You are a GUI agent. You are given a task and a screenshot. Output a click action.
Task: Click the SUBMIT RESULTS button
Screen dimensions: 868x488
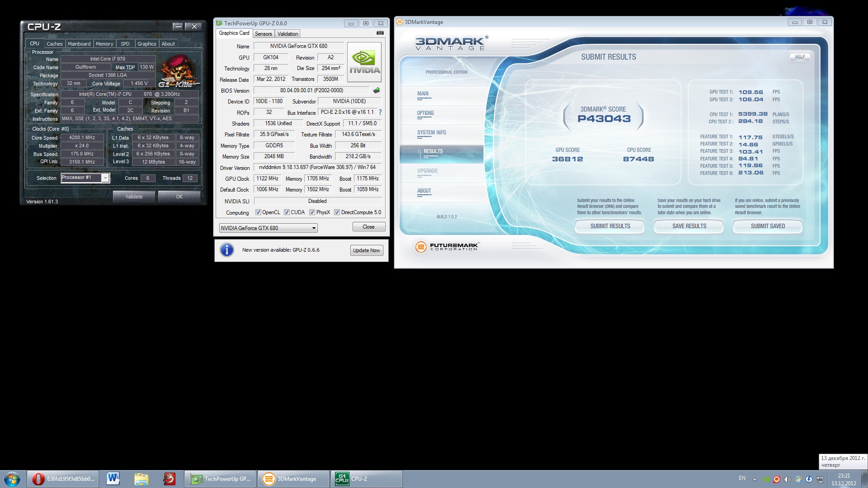pyautogui.click(x=610, y=226)
